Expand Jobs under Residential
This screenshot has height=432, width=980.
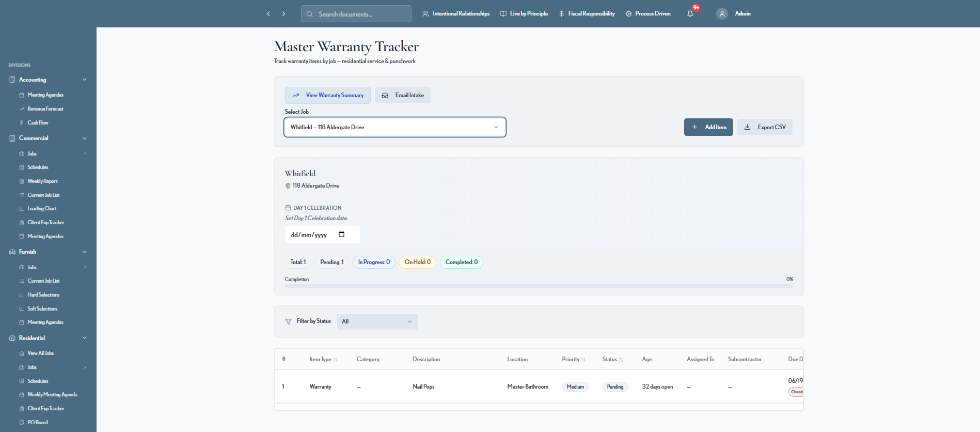click(x=85, y=367)
